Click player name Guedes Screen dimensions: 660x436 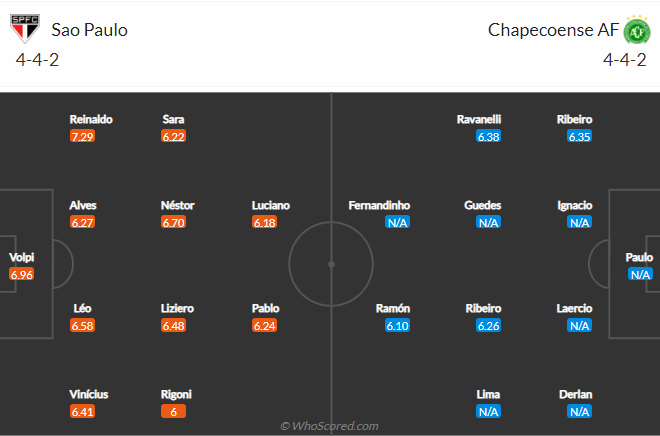[482, 205]
